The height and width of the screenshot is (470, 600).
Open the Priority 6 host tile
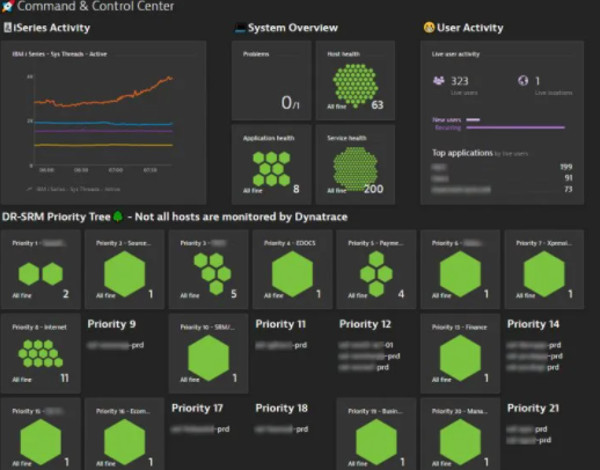[x=460, y=269]
